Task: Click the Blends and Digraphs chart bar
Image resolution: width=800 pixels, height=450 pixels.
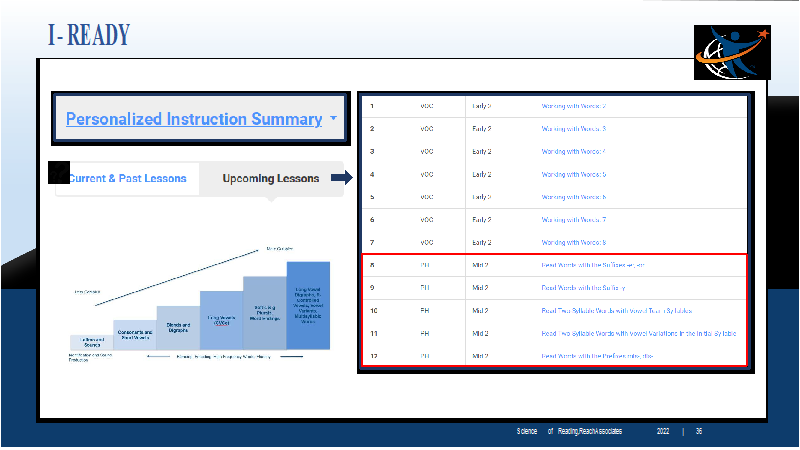Action: click(x=178, y=328)
